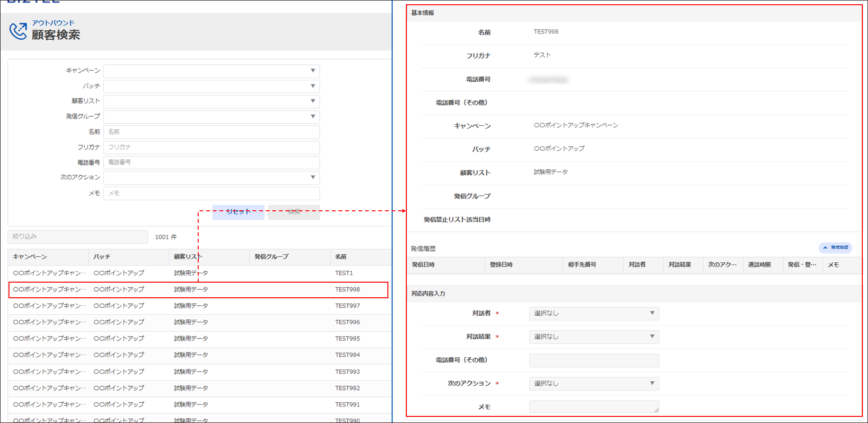Viewport: 868px width, 423px height.
Task: Focus the メモ textarea in response input
Action: click(x=594, y=406)
